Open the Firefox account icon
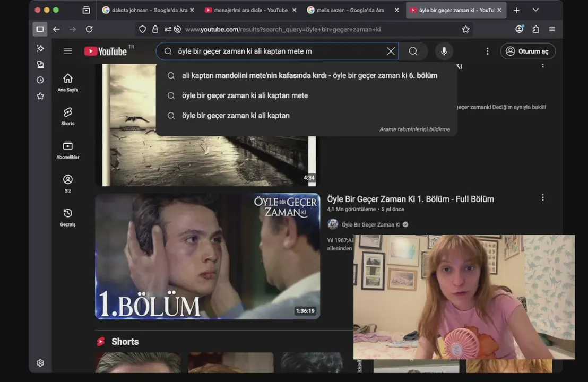The height and width of the screenshot is (382, 588). (520, 29)
